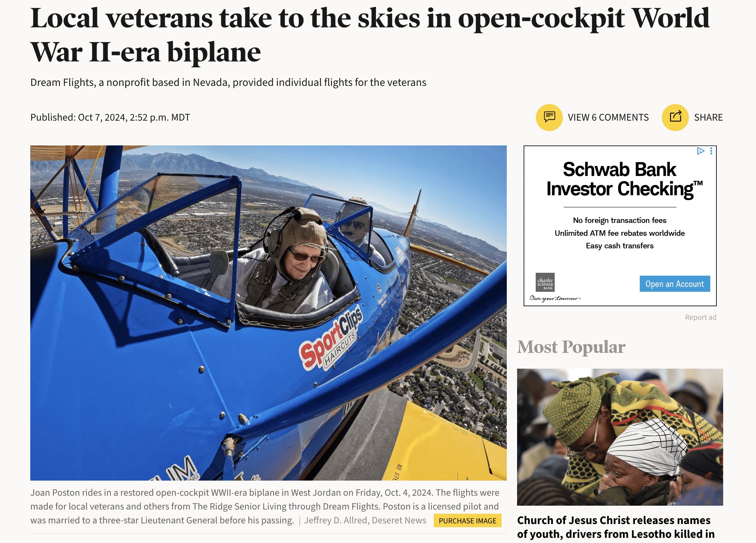Open the ad options three-dot menu
Viewport: 756px width, 543px height.
click(711, 151)
